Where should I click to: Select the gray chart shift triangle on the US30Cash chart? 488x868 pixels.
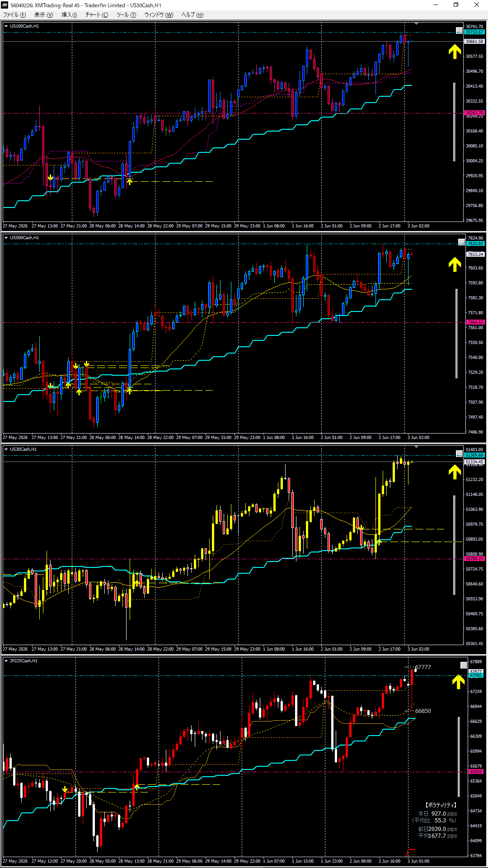[x=416, y=447]
